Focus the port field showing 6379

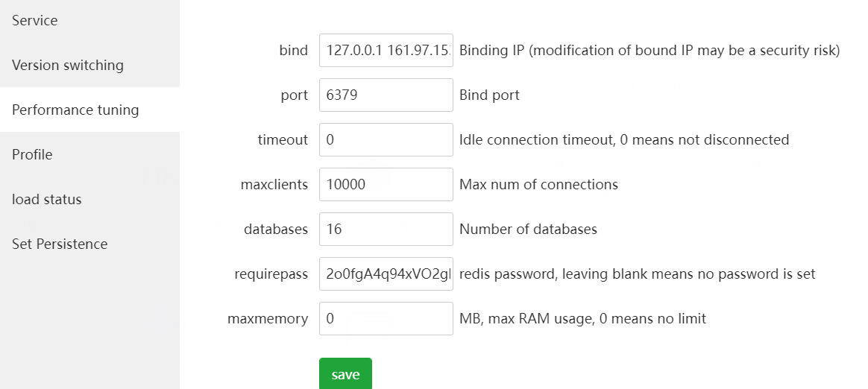pos(386,95)
